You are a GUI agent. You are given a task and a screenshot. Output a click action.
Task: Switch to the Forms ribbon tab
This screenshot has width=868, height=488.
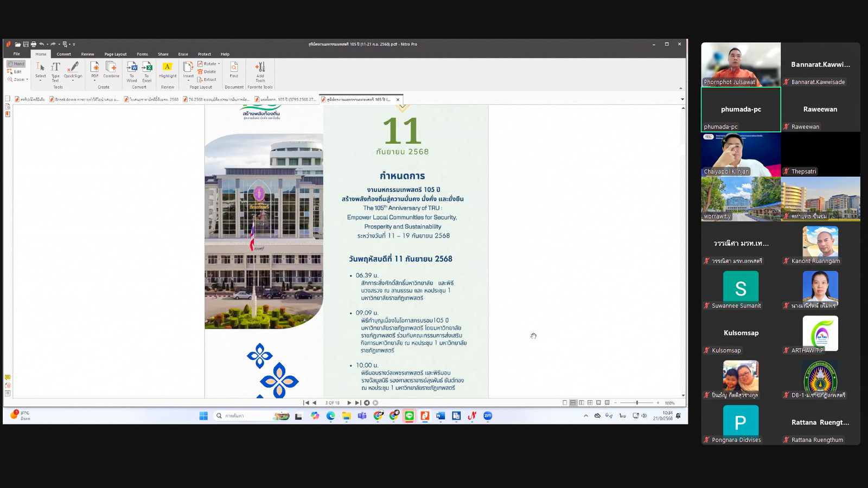[x=142, y=54]
